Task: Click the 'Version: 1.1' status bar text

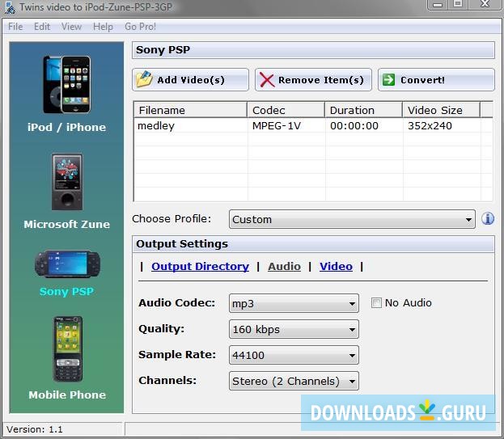Action: coord(35,429)
